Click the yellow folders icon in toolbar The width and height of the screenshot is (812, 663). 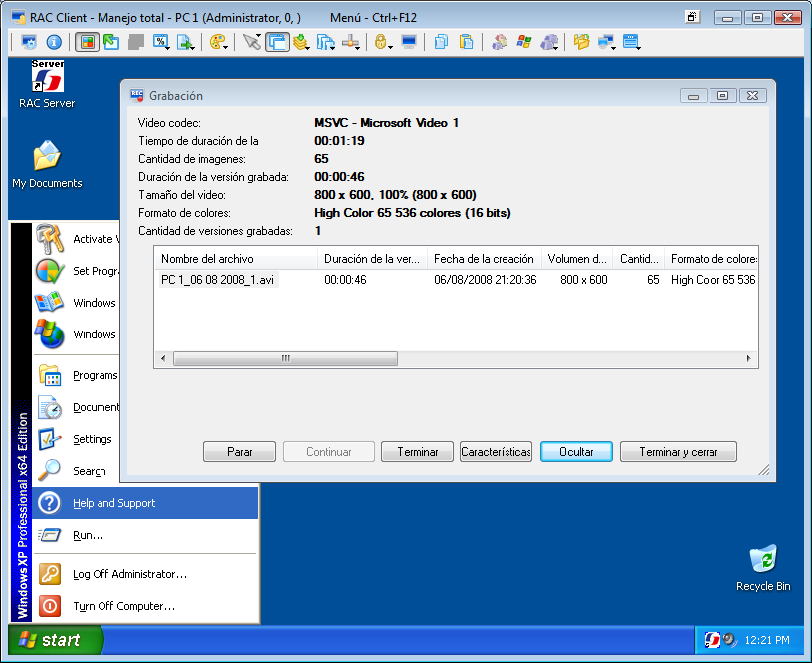(581, 42)
